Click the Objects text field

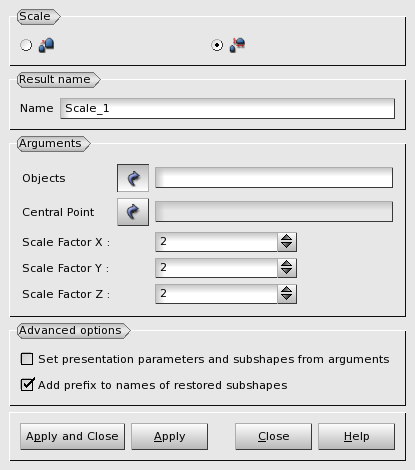coord(274,178)
